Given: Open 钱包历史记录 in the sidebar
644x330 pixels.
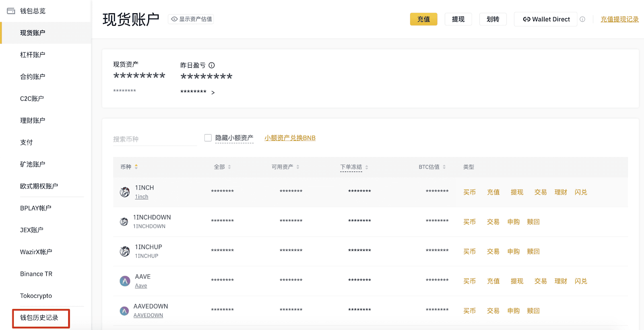Looking at the screenshot, I should (39, 318).
